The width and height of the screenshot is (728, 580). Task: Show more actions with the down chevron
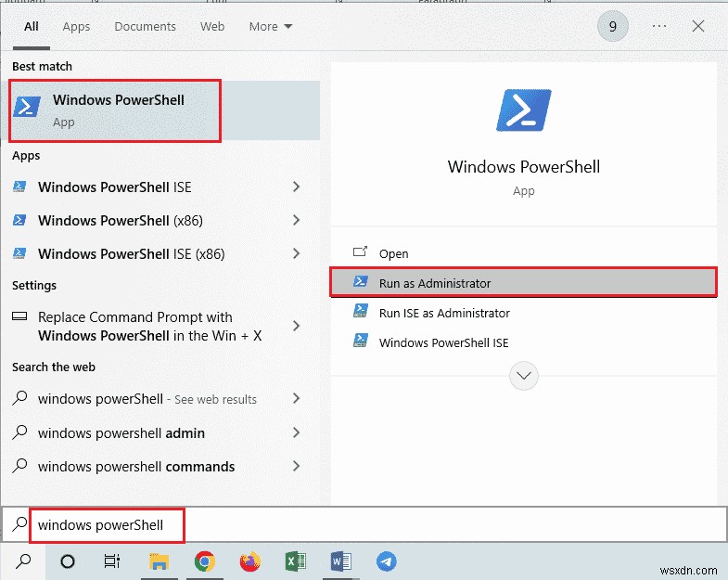(x=524, y=376)
